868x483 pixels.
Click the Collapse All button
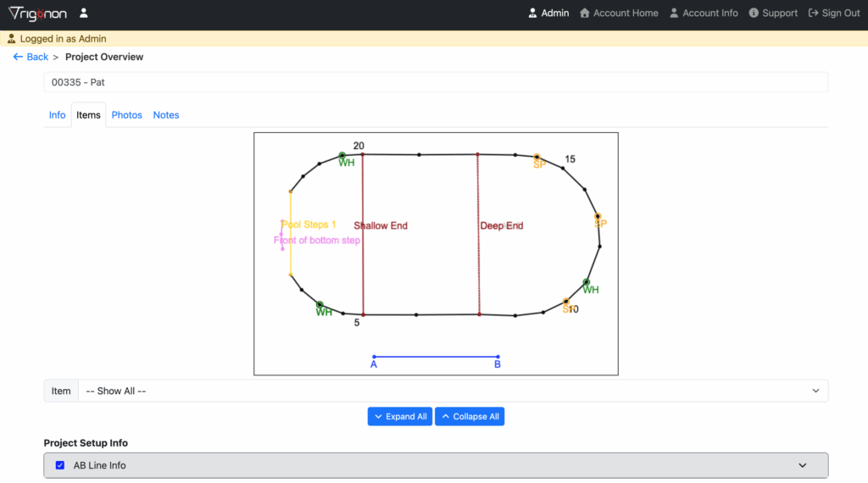pos(470,417)
